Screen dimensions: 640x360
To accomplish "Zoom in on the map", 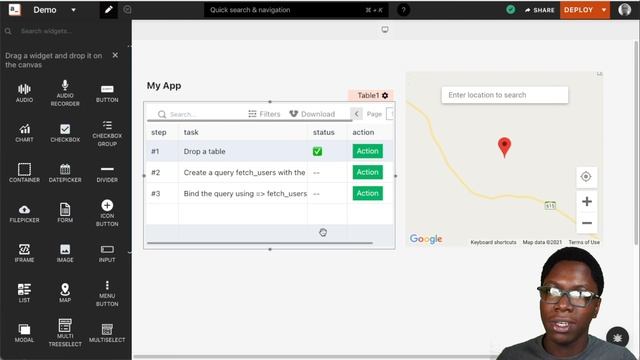I will coord(587,201).
